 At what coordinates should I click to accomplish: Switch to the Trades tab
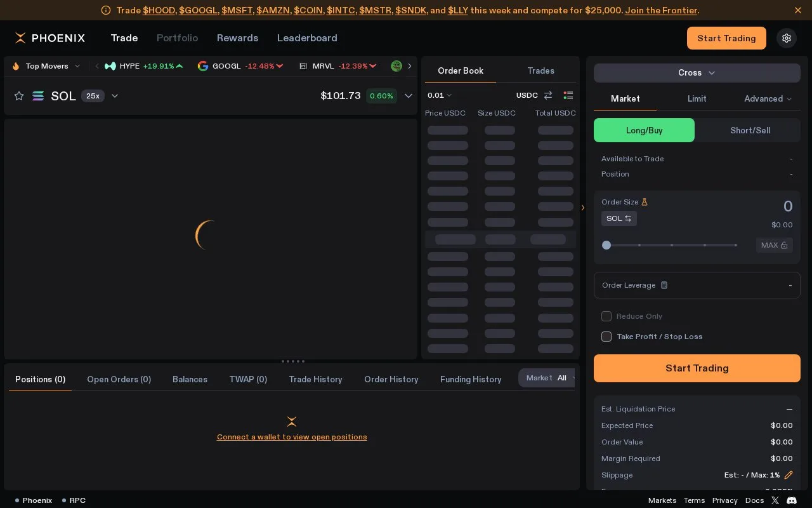(540, 70)
